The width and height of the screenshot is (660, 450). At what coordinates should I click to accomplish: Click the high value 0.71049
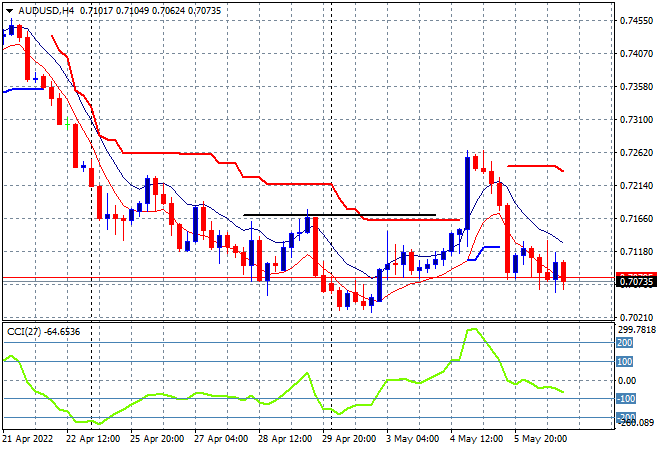132,11
